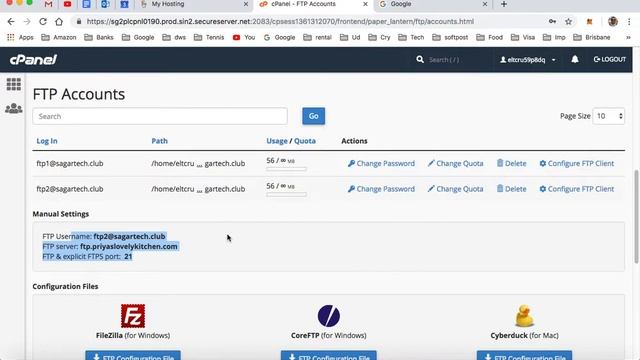This screenshot has width=640, height=360.
Task: Switch to the My Hosting tab
Action: pos(168,4)
